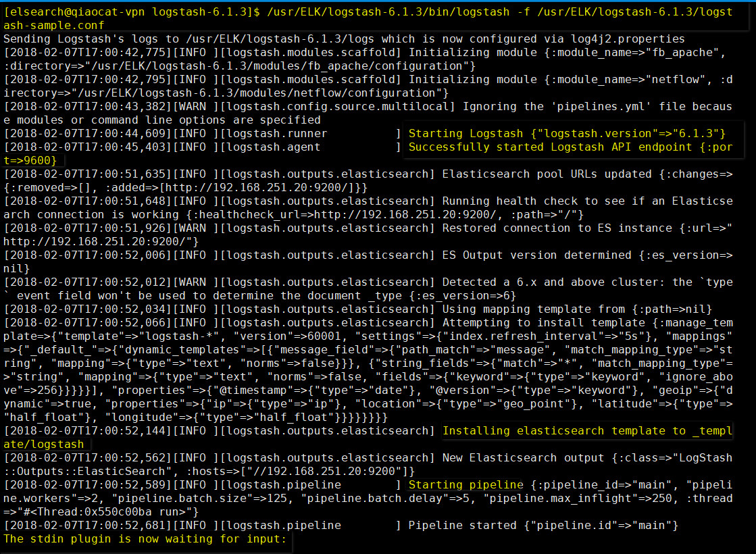756x554 pixels.
Task: Click 'The stdin plugin is now waiting for input:'
Action: (x=145, y=538)
